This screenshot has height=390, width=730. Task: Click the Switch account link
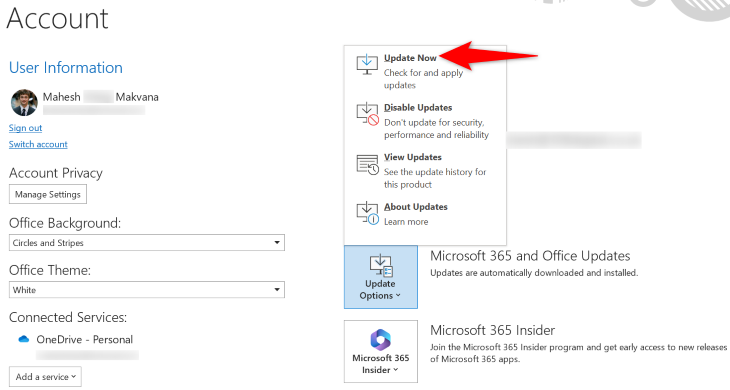click(x=38, y=144)
